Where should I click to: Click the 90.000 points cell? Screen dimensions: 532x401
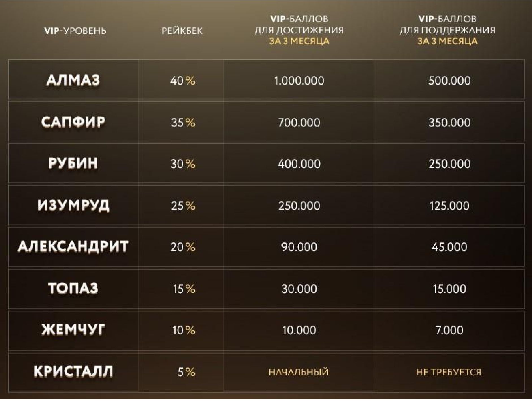coord(299,247)
